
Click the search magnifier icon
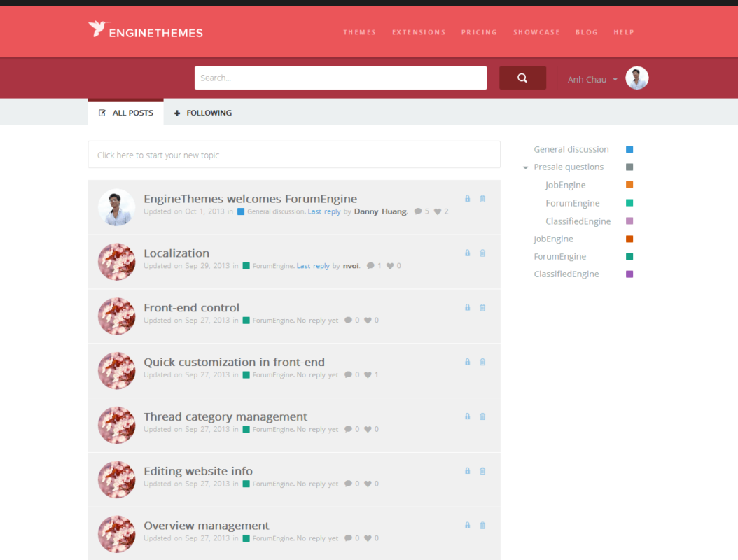[x=522, y=77]
